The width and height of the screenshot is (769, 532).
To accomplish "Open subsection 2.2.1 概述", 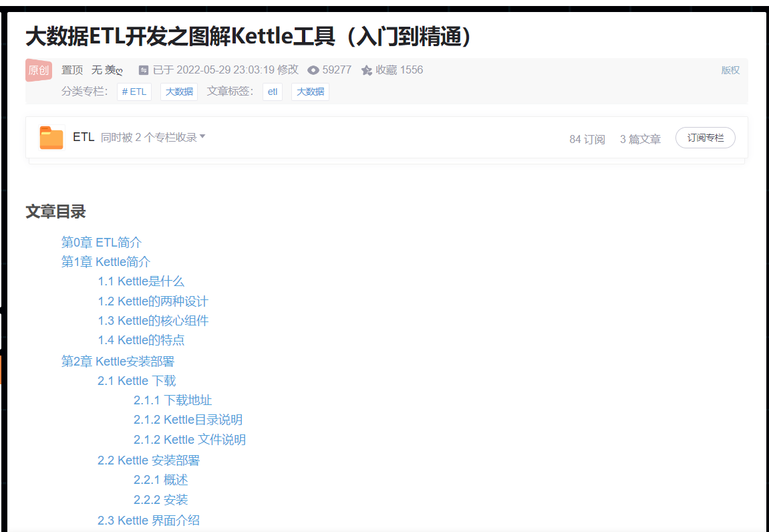I will (x=161, y=480).
